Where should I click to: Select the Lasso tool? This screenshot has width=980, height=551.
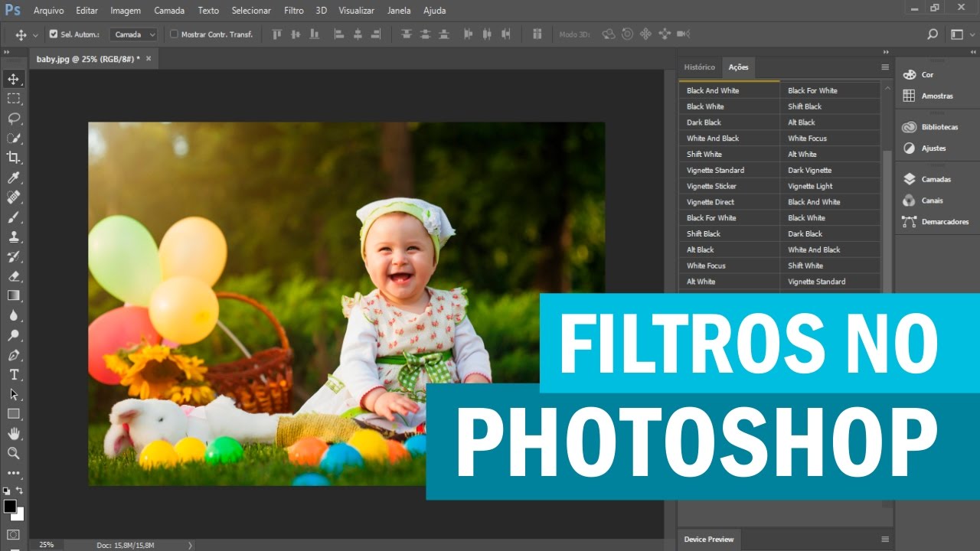point(14,119)
